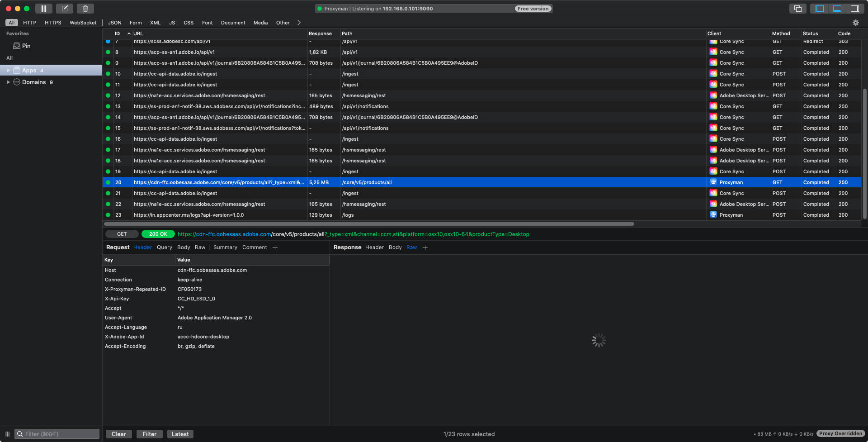The width and height of the screenshot is (868, 442).
Task: Toggle the right panel layout icon
Action: 854,9
